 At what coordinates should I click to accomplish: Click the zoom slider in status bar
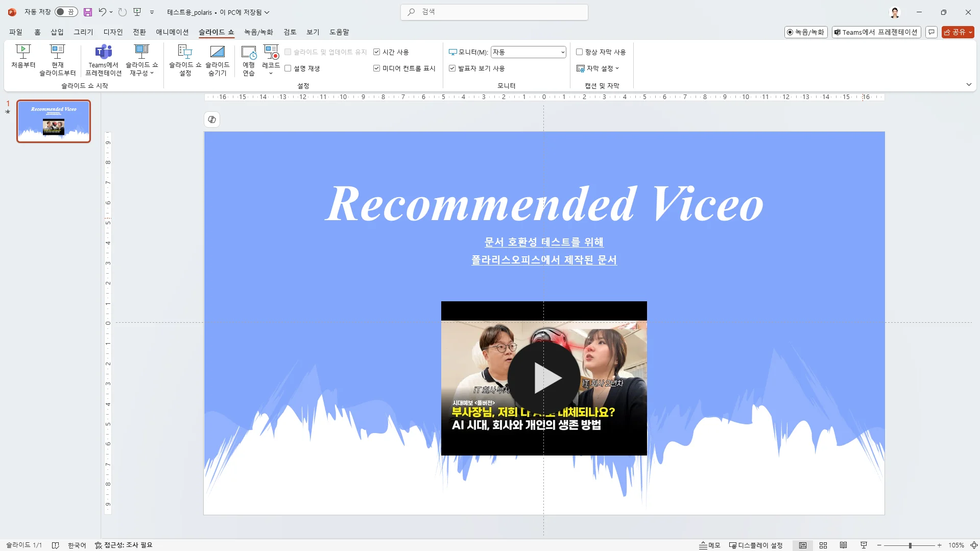pos(910,545)
